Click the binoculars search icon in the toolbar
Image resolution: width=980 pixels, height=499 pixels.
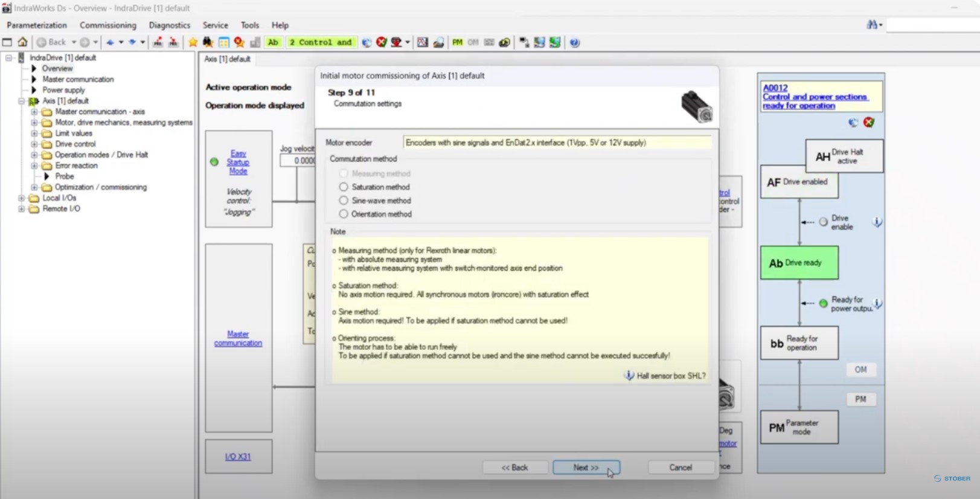208,42
